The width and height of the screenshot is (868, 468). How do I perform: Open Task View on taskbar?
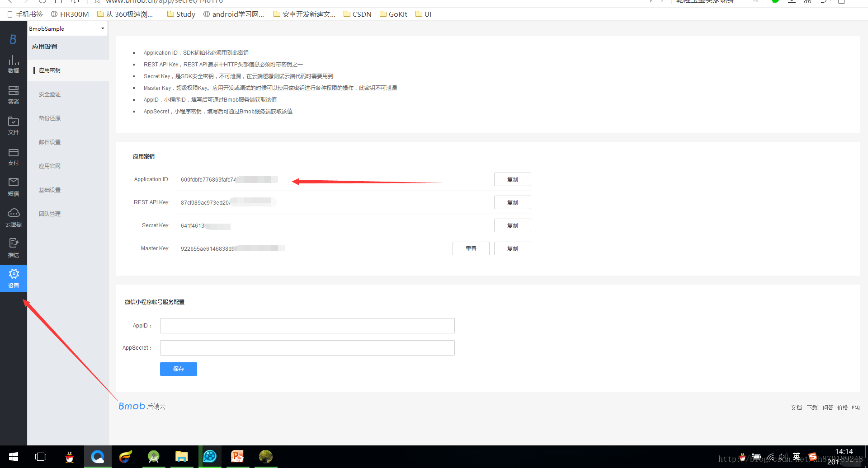(x=41, y=457)
